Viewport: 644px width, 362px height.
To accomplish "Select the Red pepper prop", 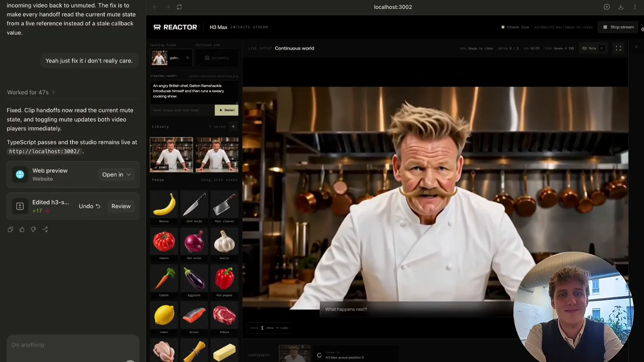I will click(x=225, y=281).
